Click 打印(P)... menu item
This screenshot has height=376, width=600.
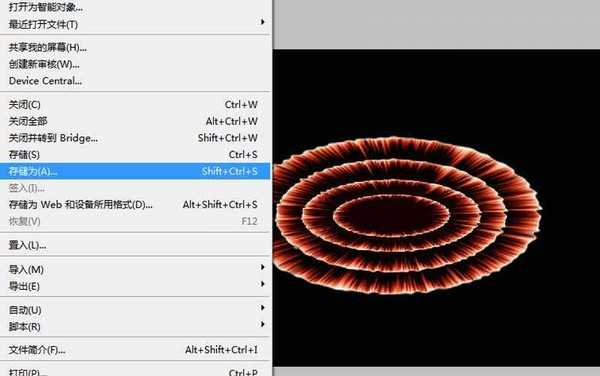[x=135, y=372]
